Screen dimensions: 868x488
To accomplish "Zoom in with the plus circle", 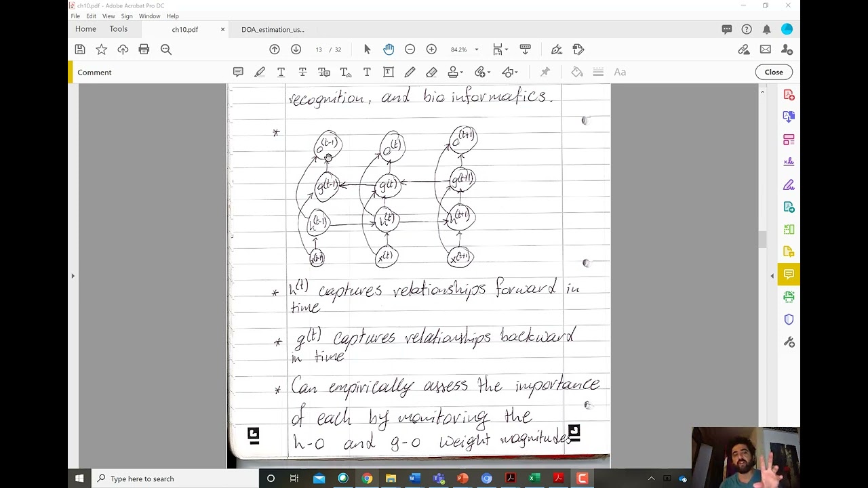I will (x=431, y=49).
